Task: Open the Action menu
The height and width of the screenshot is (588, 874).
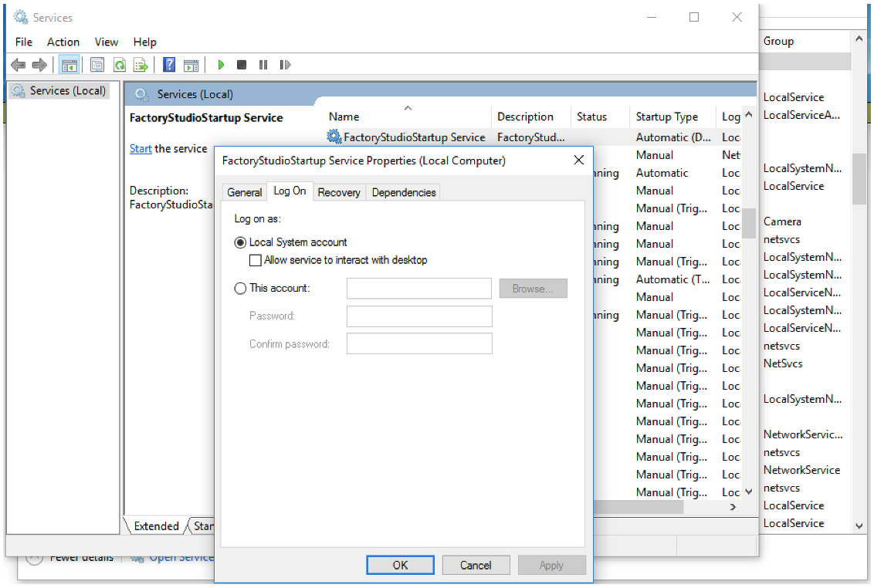Action: click(63, 42)
